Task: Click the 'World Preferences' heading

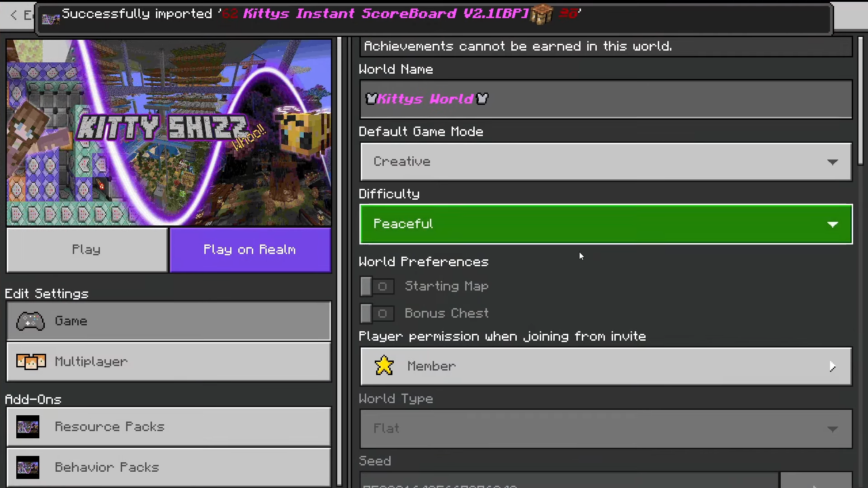Action: point(424,262)
